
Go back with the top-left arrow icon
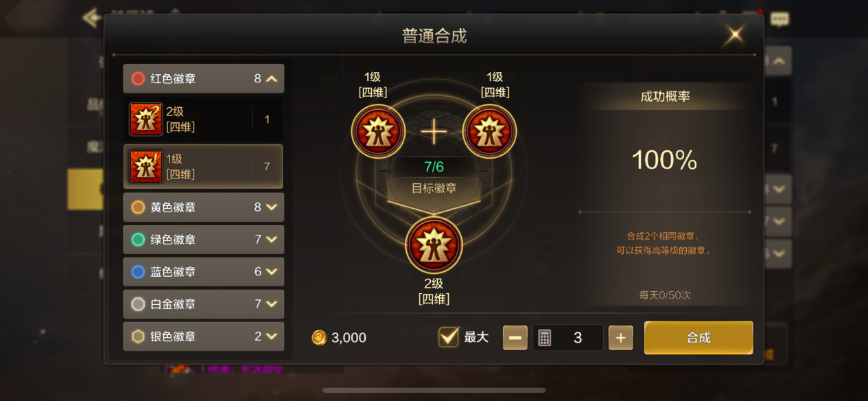tap(91, 17)
